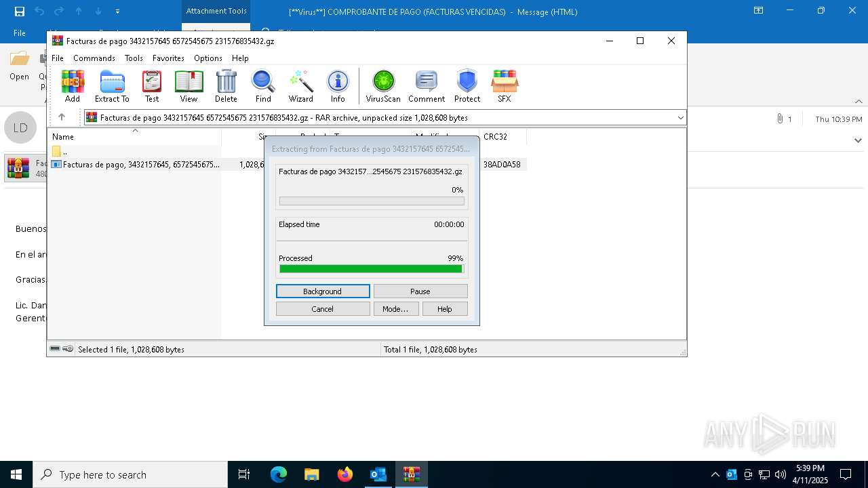The height and width of the screenshot is (488, 868).
Task: Open the Commands menu
Action: [94, 58]
